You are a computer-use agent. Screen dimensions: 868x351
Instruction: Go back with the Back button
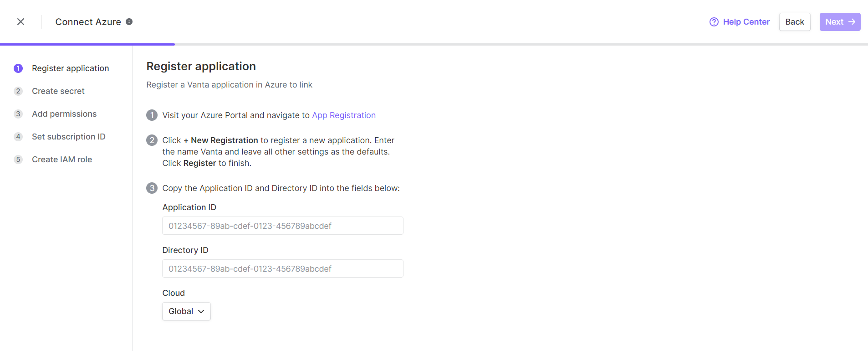coord(795,22)
